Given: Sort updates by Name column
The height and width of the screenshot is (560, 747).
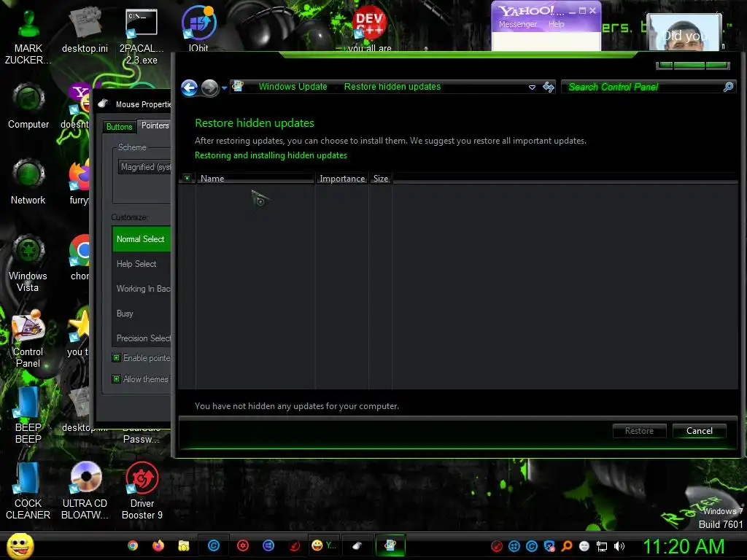Looking at the screenshot, I should (x=255, y=179).
